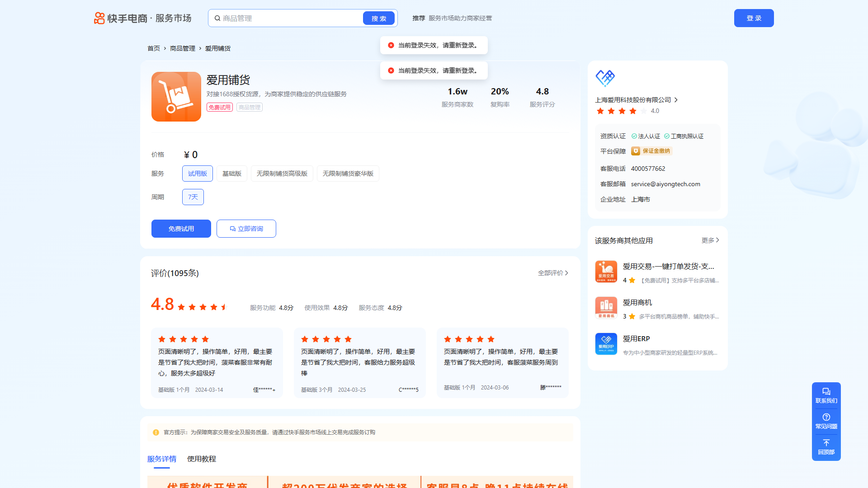This screenshot has width=868, height=488.
Task: Click the 登录 login button
Action: pos(754,18)
